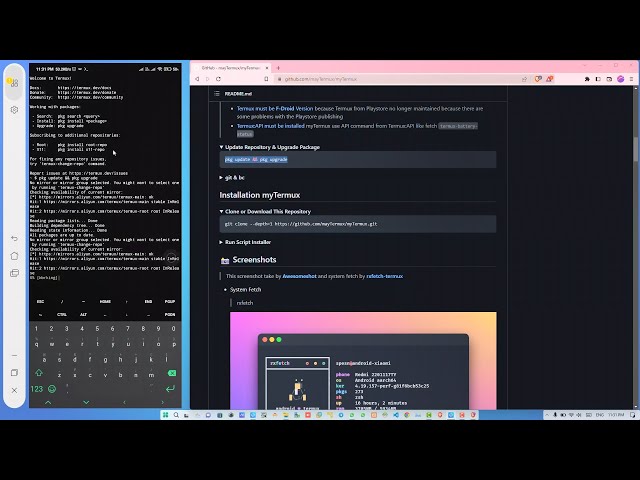
Task: Tap the emoji smiley key on phone keyboard
Action: point(52,389)
